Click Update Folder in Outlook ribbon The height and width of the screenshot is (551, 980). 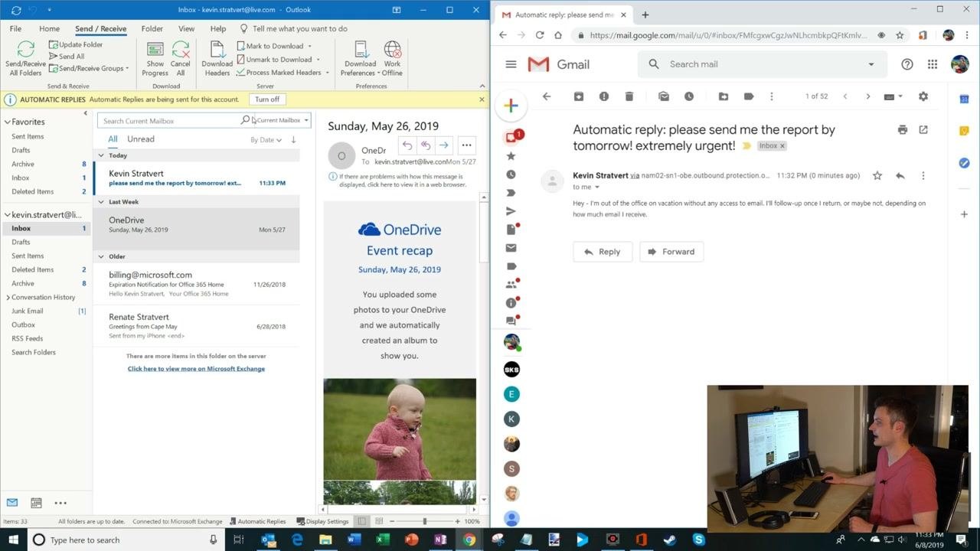coord(76,44)
